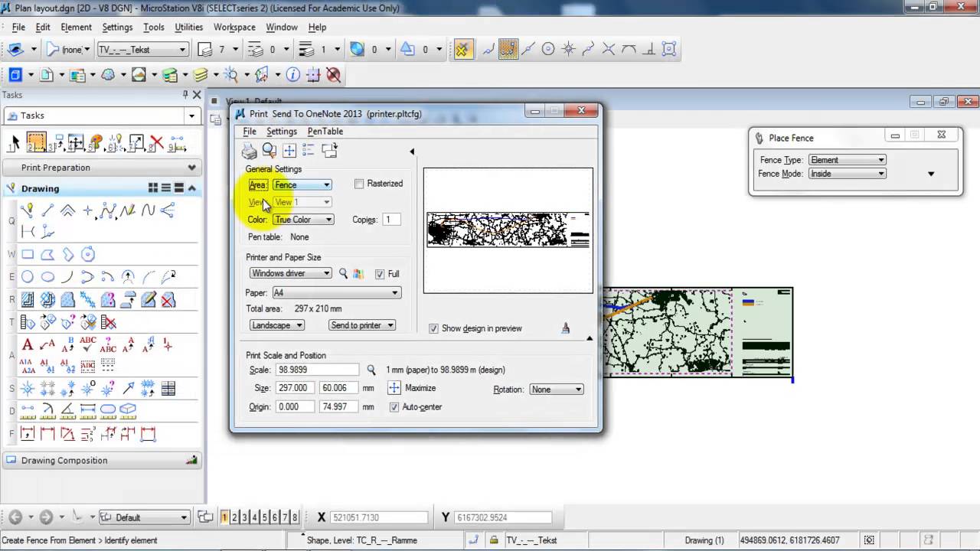This screenshot has width=980, height=551.
Task: Open the Send to printer dropdown
Action: coord(362,325)
